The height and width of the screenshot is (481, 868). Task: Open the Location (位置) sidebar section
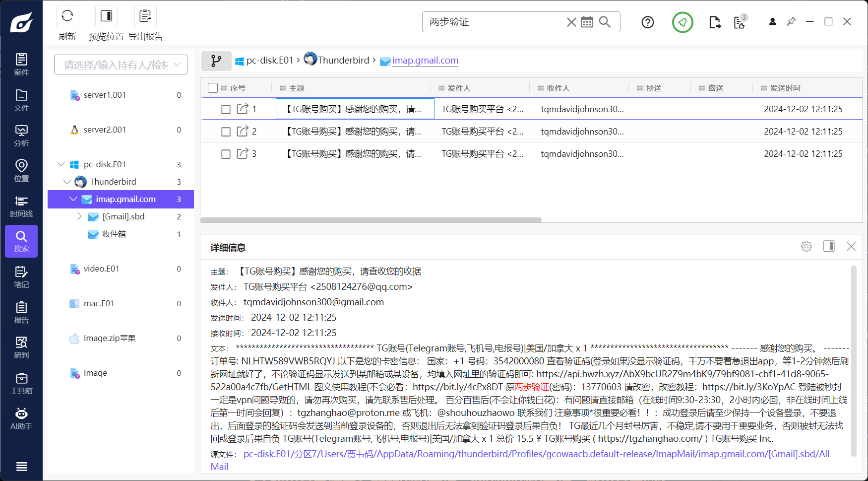21,171
